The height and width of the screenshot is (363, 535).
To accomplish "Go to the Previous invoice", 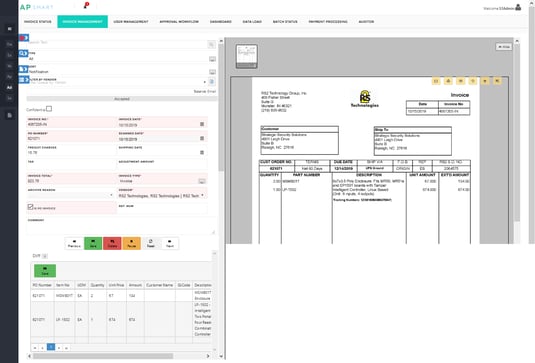I will [74, 243].
